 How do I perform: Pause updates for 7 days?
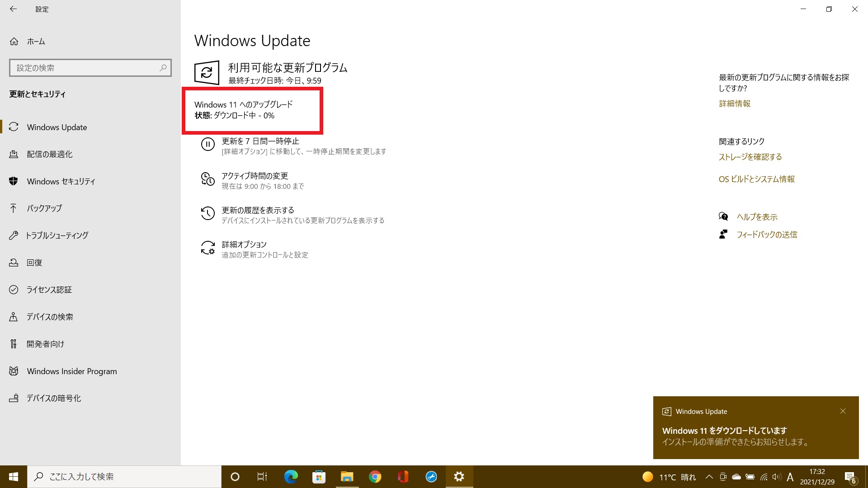(259, 145)
